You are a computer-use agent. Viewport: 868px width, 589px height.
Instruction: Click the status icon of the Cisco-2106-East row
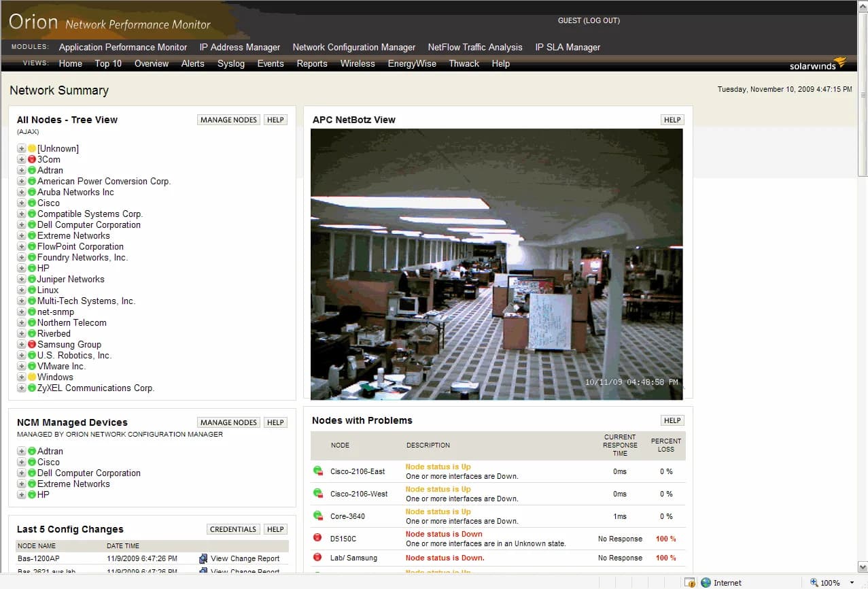click(x=317, y=471)
